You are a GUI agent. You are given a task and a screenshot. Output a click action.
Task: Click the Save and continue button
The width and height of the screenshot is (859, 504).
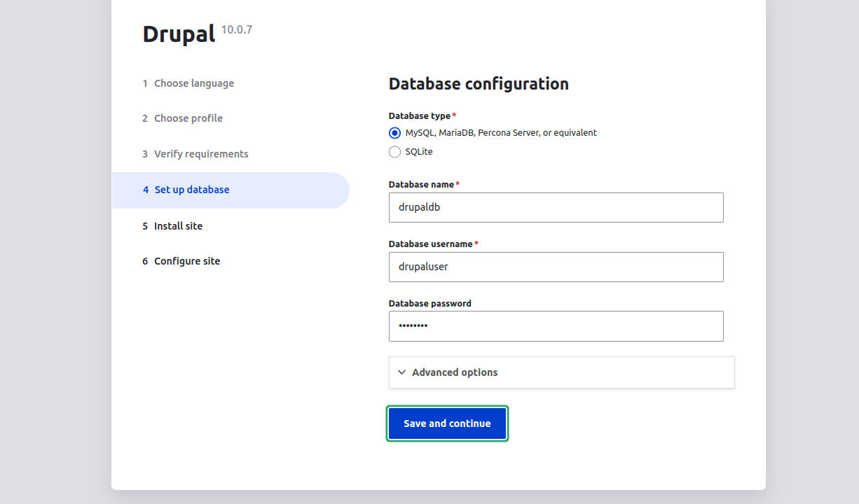[447, 423]
